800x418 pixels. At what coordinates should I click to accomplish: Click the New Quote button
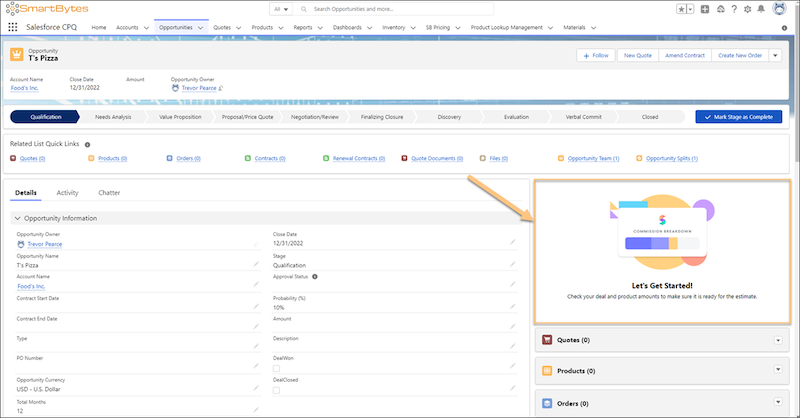coord(638,55)
